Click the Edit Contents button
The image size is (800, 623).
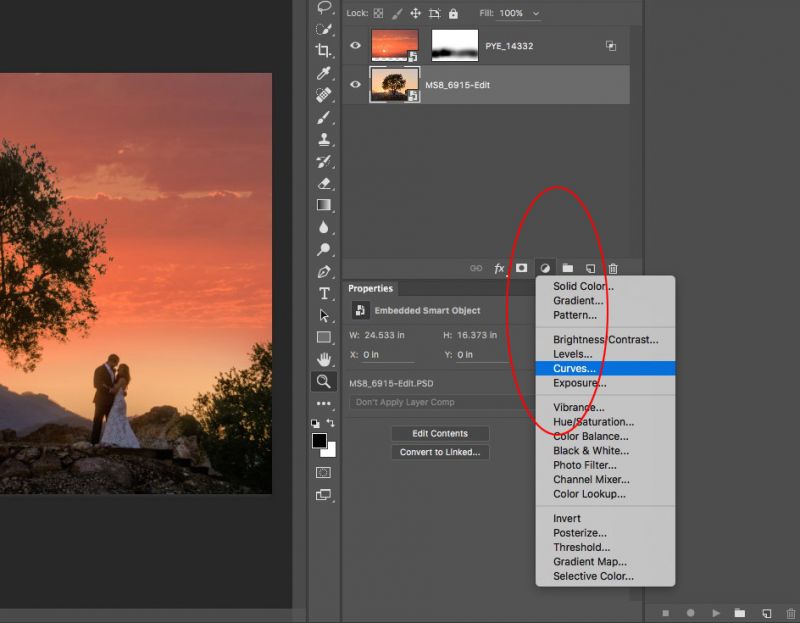tap(440, 433)
